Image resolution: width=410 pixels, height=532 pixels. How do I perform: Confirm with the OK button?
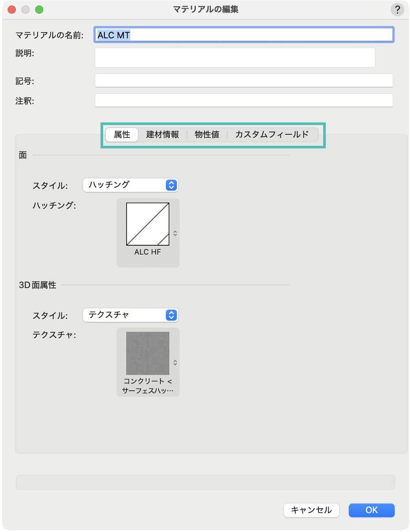click(x=371, y=510)
